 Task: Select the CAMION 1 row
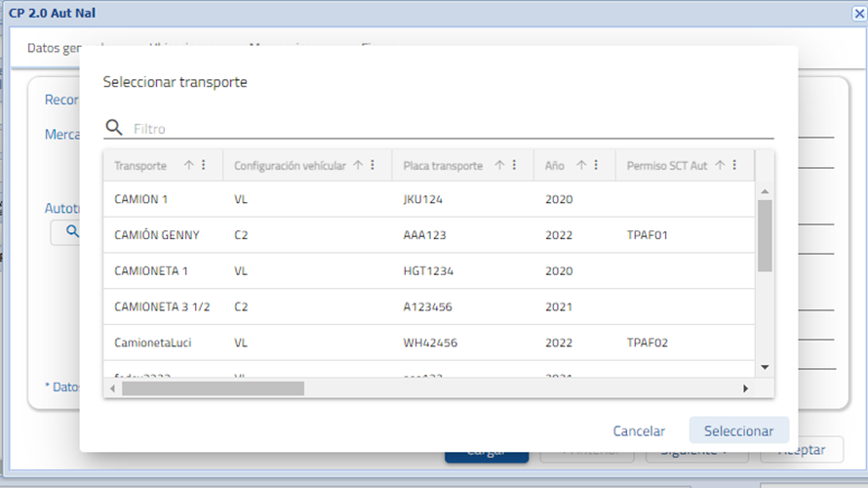point(429,199)
